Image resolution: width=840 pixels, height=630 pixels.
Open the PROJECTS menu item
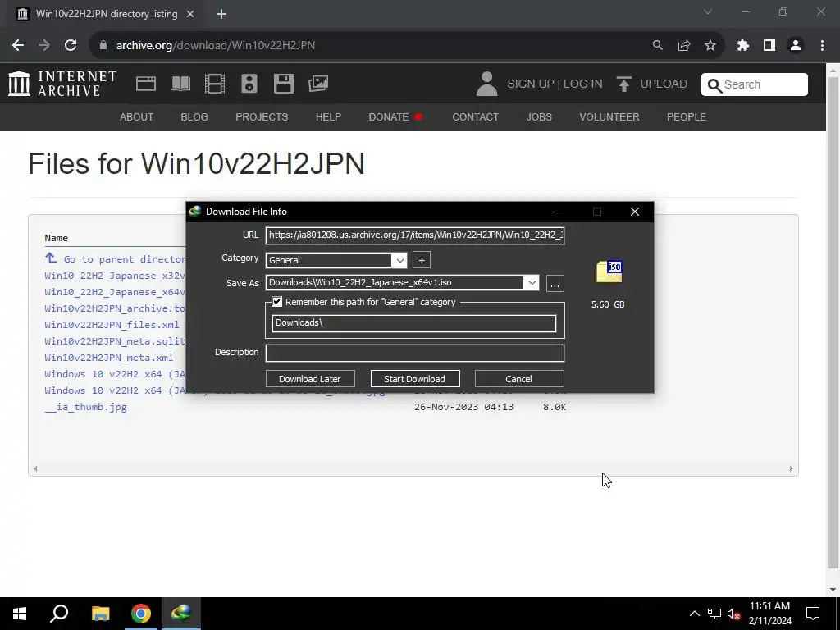tap(262, 116)
